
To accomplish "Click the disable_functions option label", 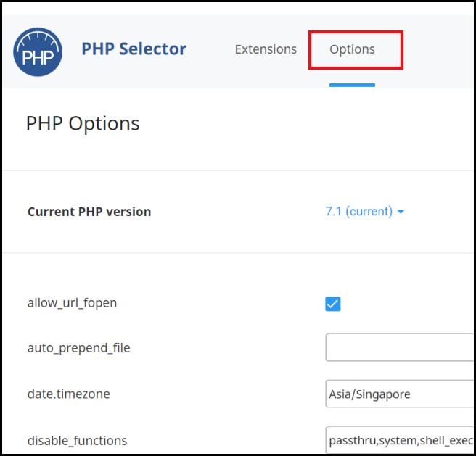I will tap(77, 441).
